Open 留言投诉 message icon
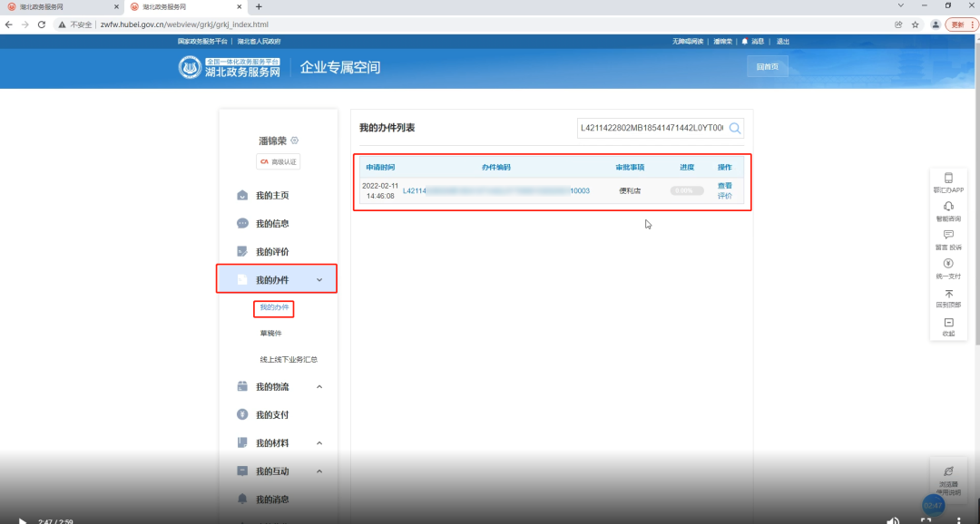 tap(948, 235)
